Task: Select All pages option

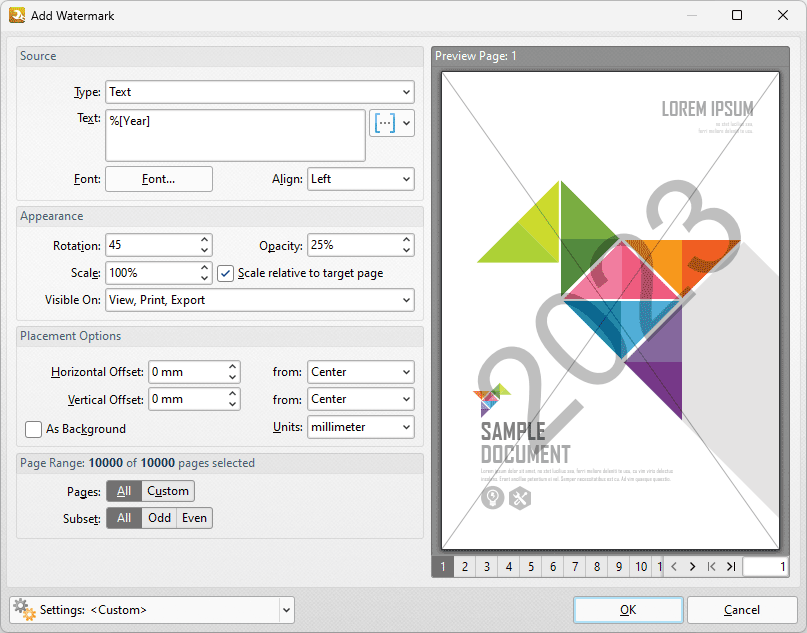Action: point(124,491)
